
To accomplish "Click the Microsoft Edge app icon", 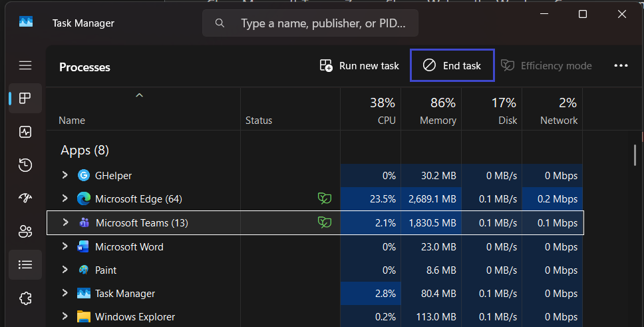I will (x=84, y=199).
